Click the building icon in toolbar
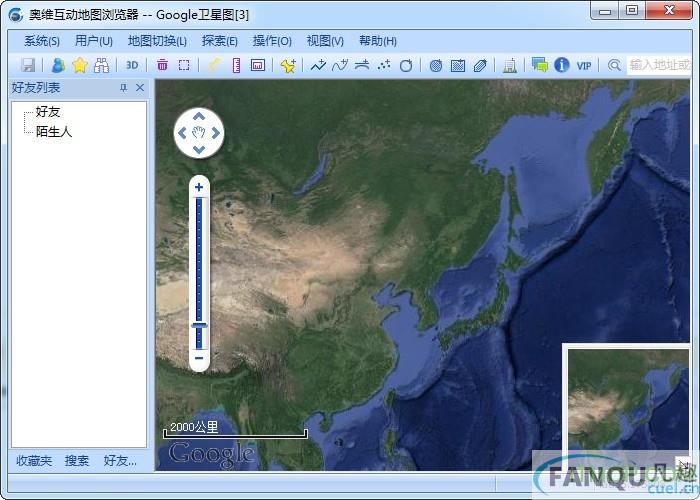The height and width of the screenshot is (500, 700). click(x=510, y=66)
